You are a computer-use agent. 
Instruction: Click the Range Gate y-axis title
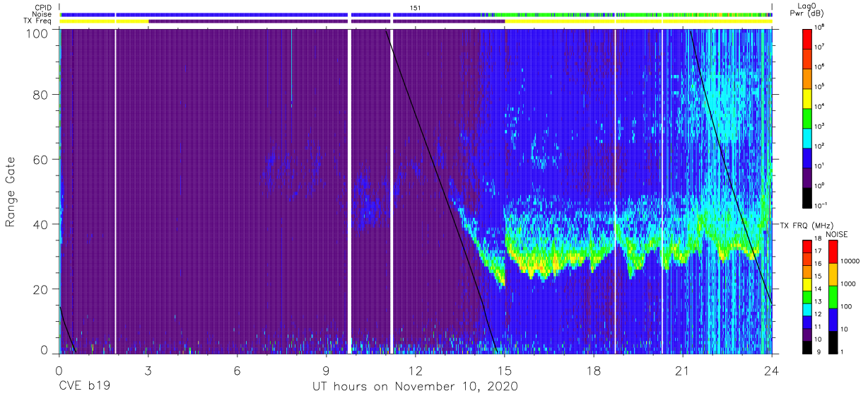[x=11, y=192]
